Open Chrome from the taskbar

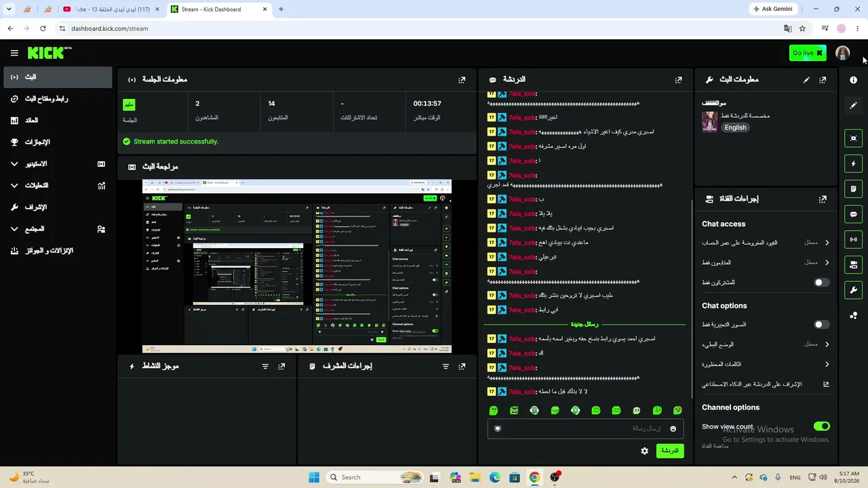(534, 477)
